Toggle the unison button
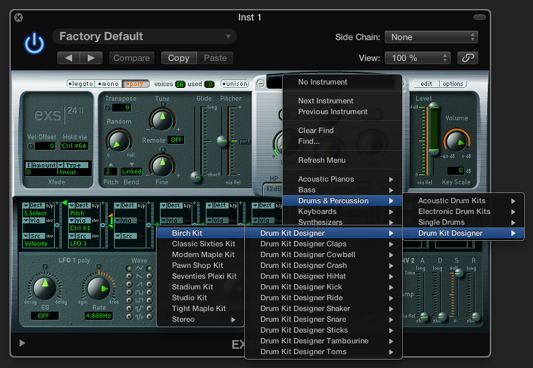This screenshot has width=533, height=368. (235, 84)
